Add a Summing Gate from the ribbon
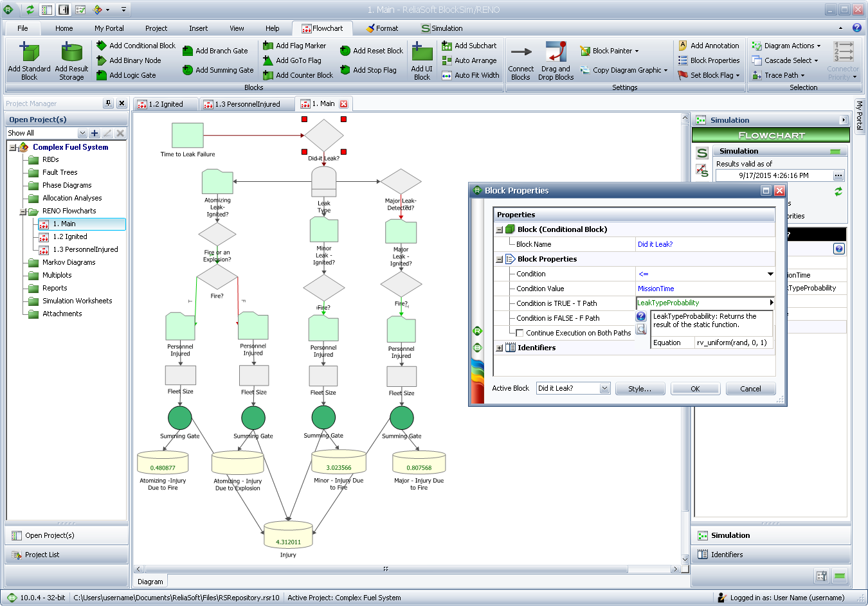868x606 pixels. (188, 70)
